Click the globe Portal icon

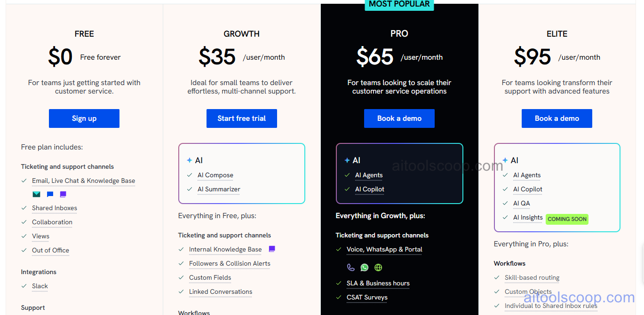378,267
